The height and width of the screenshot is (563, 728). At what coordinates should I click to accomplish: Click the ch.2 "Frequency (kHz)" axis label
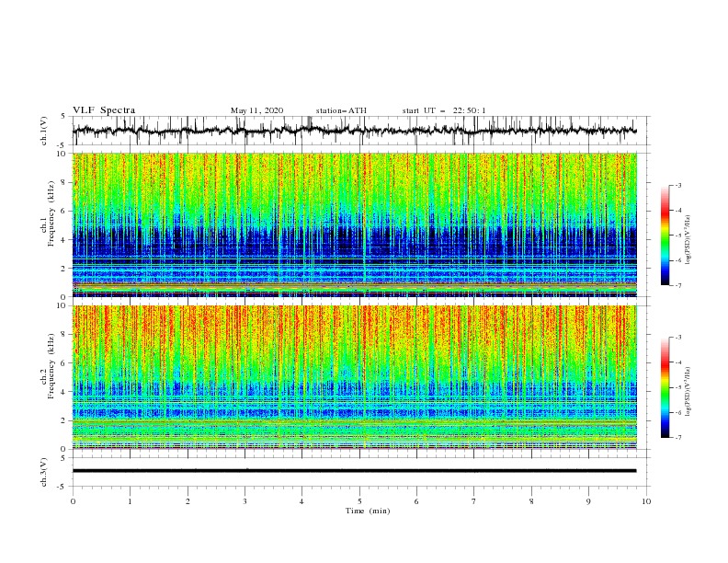[x=51, y=366]
